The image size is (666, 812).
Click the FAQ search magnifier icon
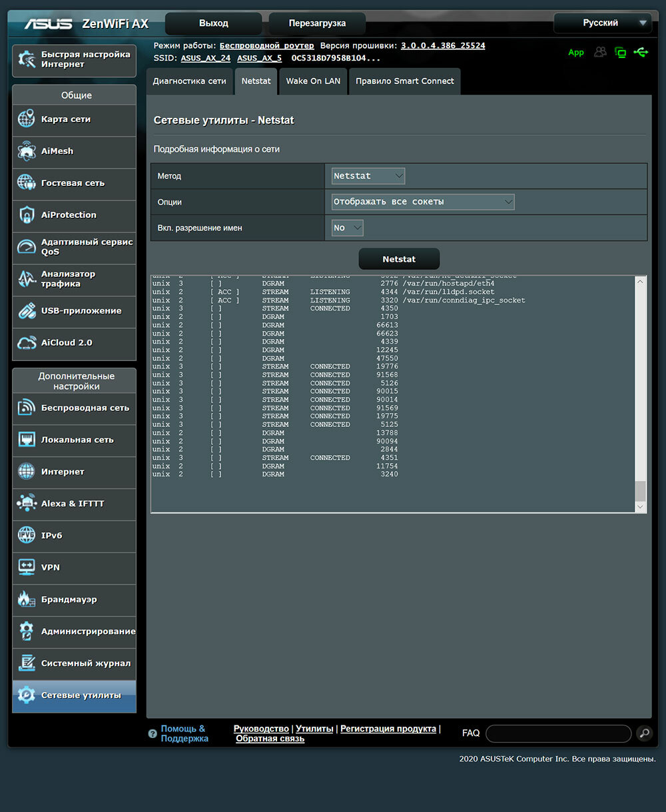click(x=644, y=733)
